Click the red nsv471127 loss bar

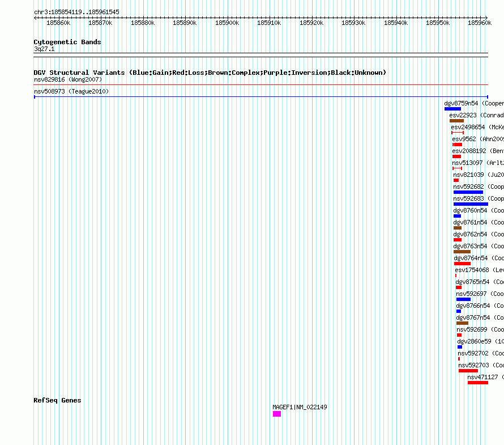click(478, 383)
